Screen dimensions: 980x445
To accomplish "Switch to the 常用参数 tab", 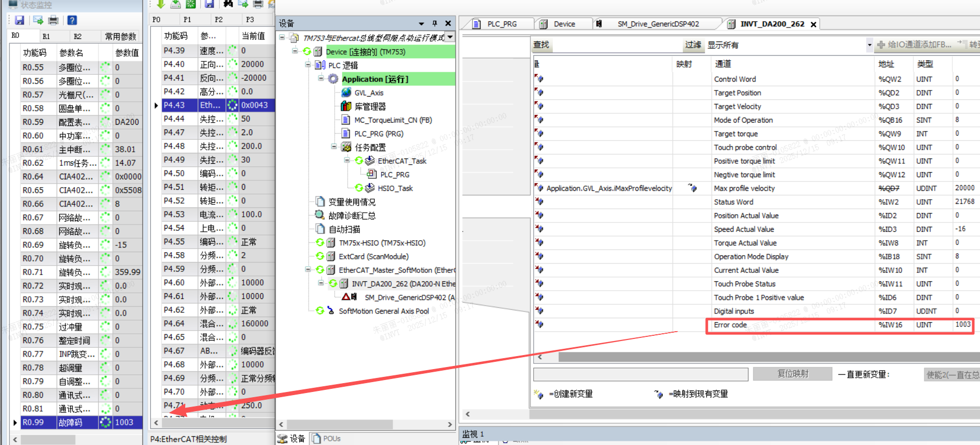I will tap(120, 36).
